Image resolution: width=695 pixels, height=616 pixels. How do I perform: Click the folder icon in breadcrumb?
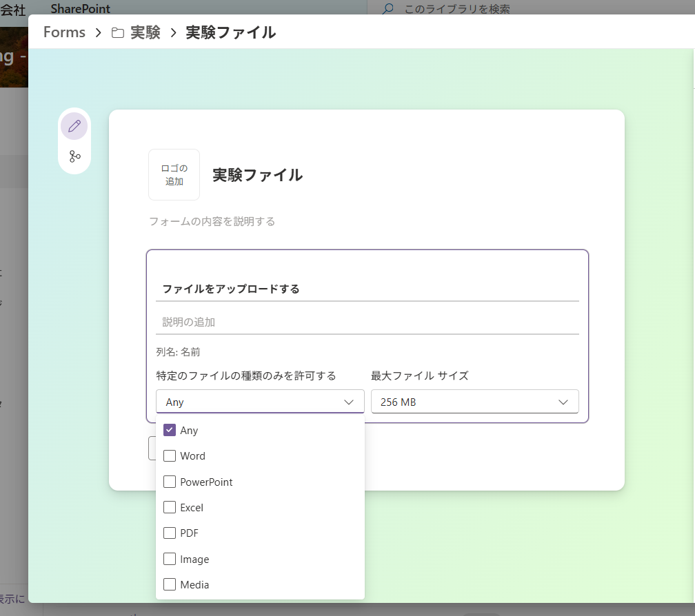(118, 32)
